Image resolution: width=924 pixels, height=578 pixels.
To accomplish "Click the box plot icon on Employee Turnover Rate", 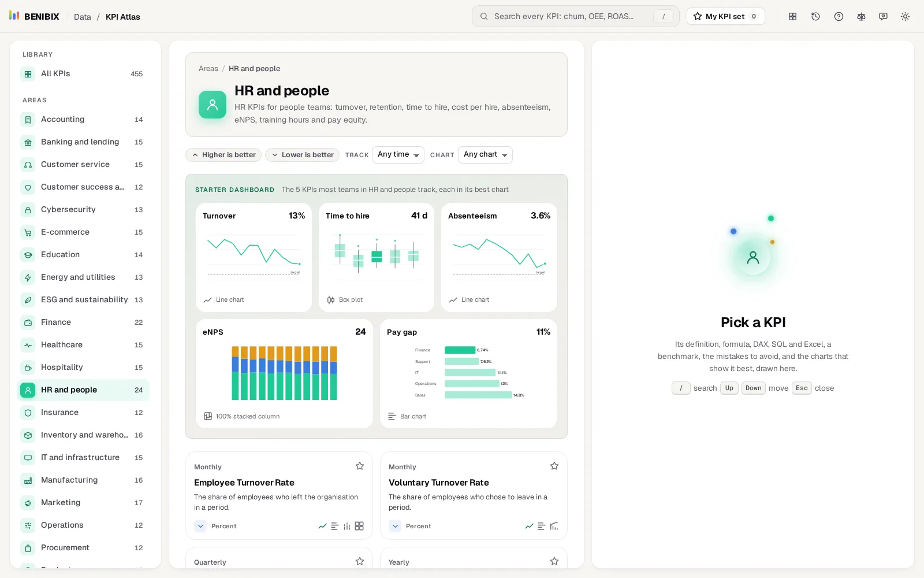I will click(347, 526).
